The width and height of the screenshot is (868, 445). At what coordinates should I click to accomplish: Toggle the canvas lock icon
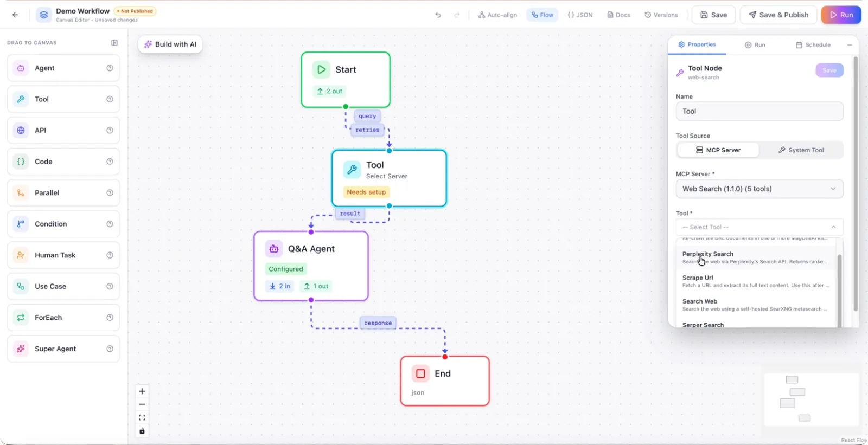click(142, 431)
